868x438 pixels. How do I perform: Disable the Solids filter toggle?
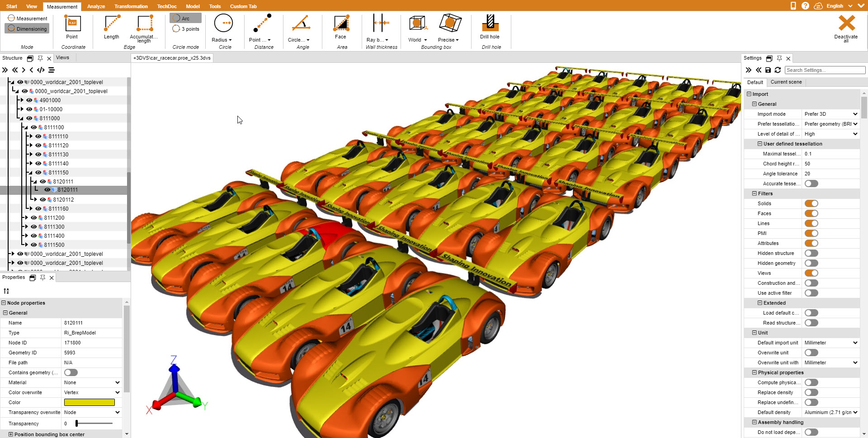pos(811,203)
